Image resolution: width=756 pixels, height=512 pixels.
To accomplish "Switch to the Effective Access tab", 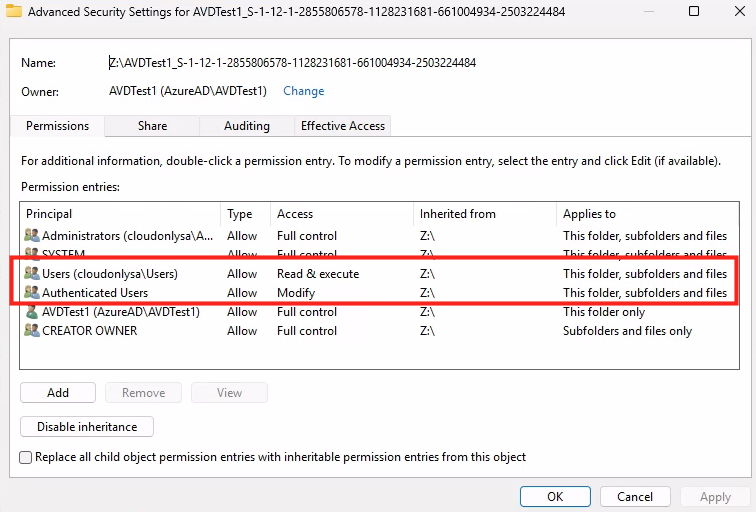I will tap(342, 126).
